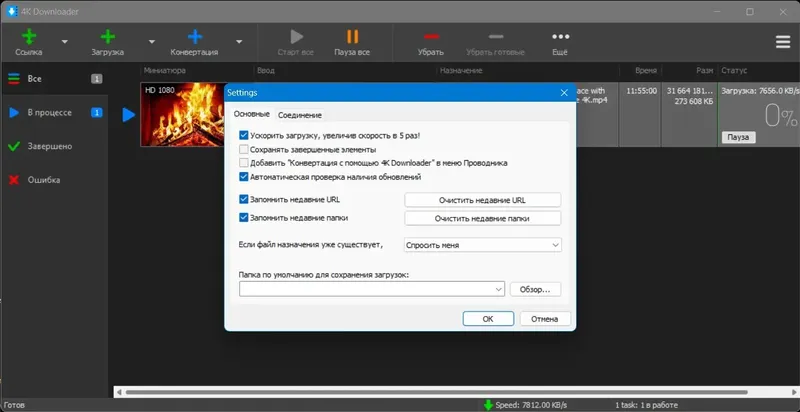The image size is (800, 412).
Task: Select the Основные tab
Action: pos(252,114)
